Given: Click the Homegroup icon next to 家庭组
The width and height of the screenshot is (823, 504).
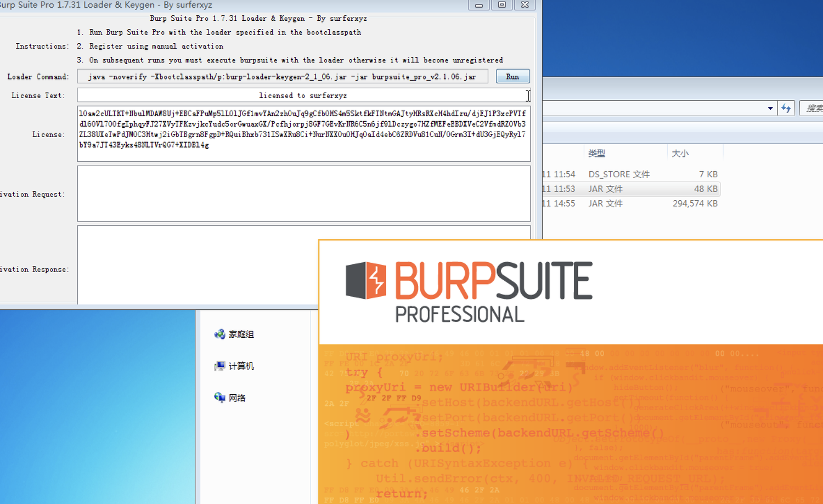Looking at the screenshot, I should (219, 334).
